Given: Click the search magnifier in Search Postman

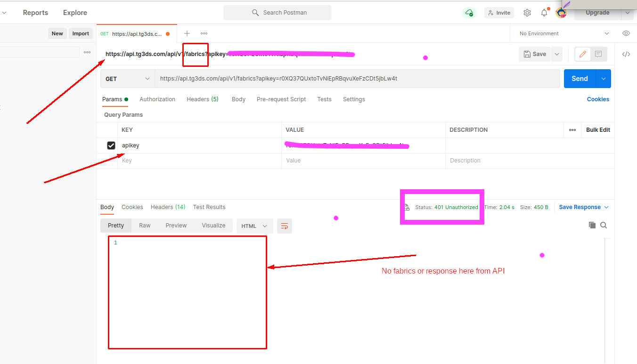Looking at the screenshot, I should 255,13.
